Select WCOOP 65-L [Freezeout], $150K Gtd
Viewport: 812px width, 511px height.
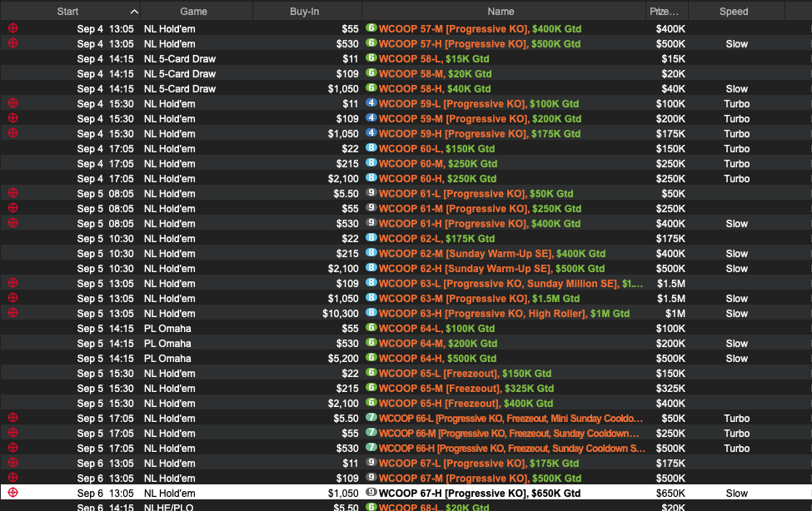coord(465,375)
